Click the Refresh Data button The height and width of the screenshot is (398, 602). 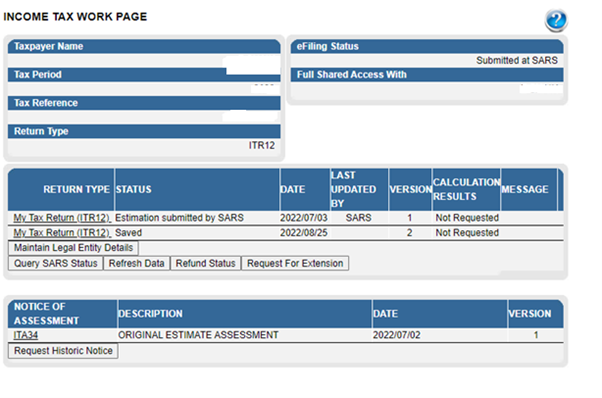(136, 264)
